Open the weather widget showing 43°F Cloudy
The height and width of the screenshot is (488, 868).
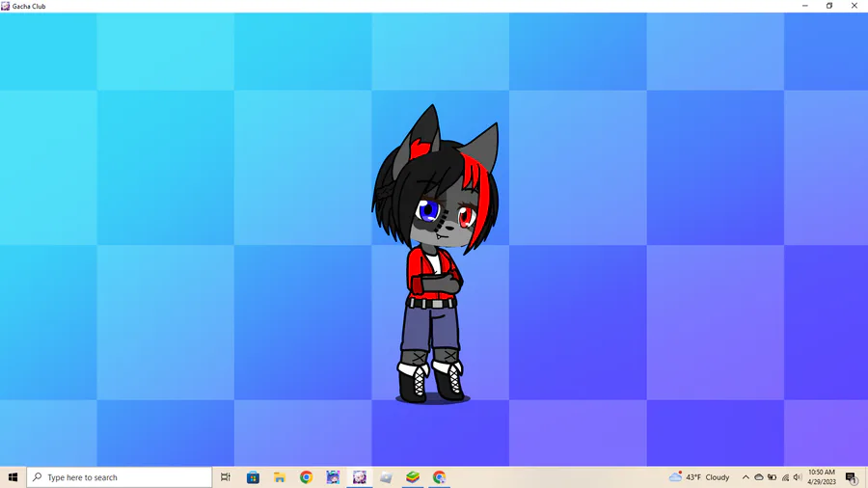[699, 477]
